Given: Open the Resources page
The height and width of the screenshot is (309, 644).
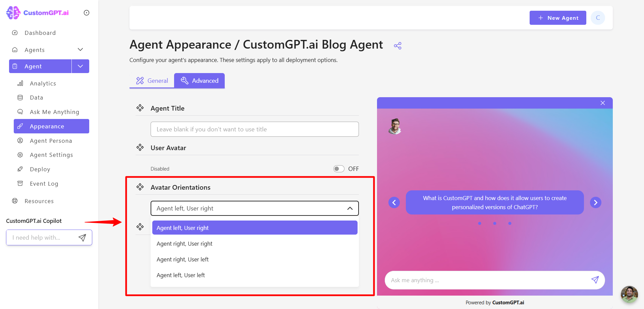Looking at the screenshot, I should (39, 201).
